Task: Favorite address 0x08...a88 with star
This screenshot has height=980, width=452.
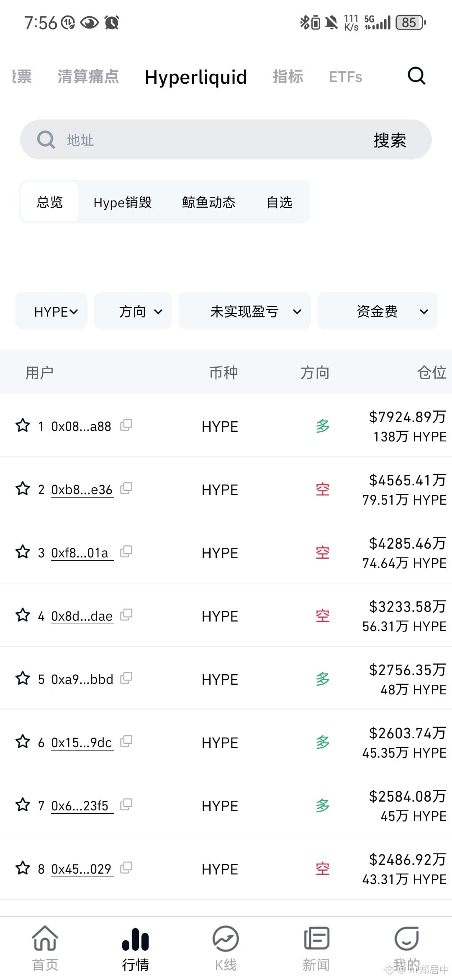Action: (23, 426)
